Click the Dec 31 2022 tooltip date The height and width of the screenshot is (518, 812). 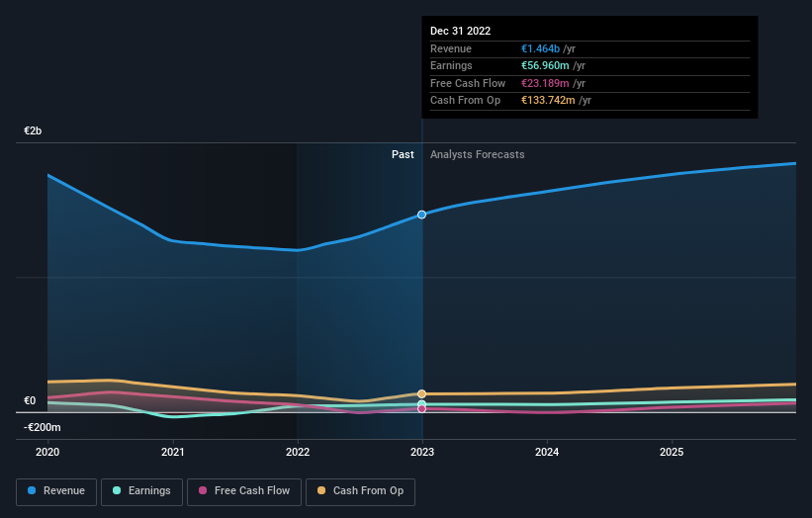click(x=460, y=31)
